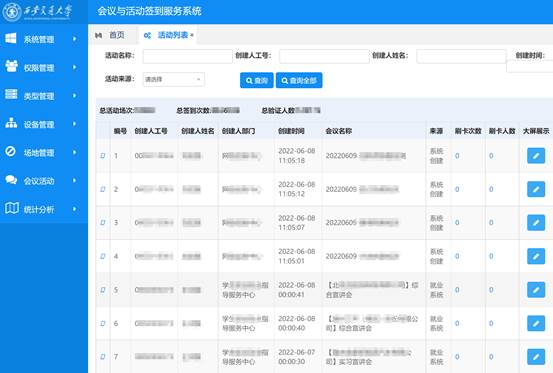Viewport: 553px width, 373px height.
Task: Expand the 系统管理 menu arrow
Action: click(x=74, y=39)
